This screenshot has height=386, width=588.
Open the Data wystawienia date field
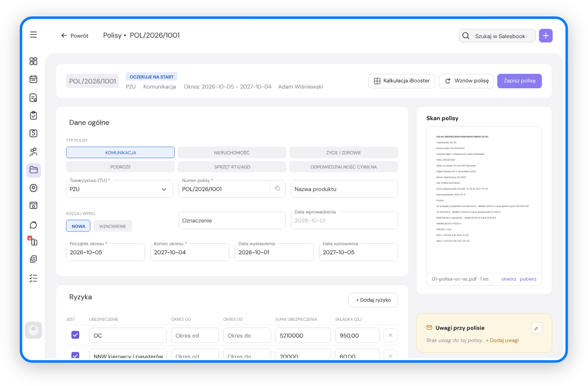pos(274,252)
